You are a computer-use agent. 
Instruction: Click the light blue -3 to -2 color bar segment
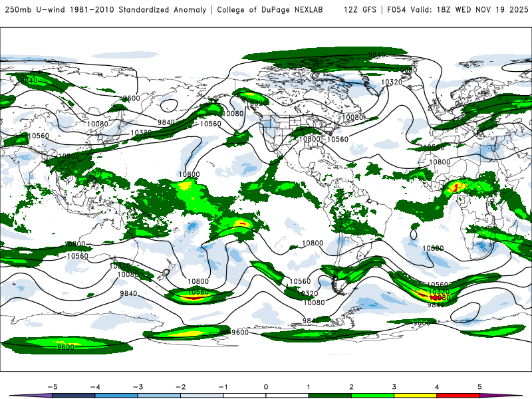coord(159,396)
